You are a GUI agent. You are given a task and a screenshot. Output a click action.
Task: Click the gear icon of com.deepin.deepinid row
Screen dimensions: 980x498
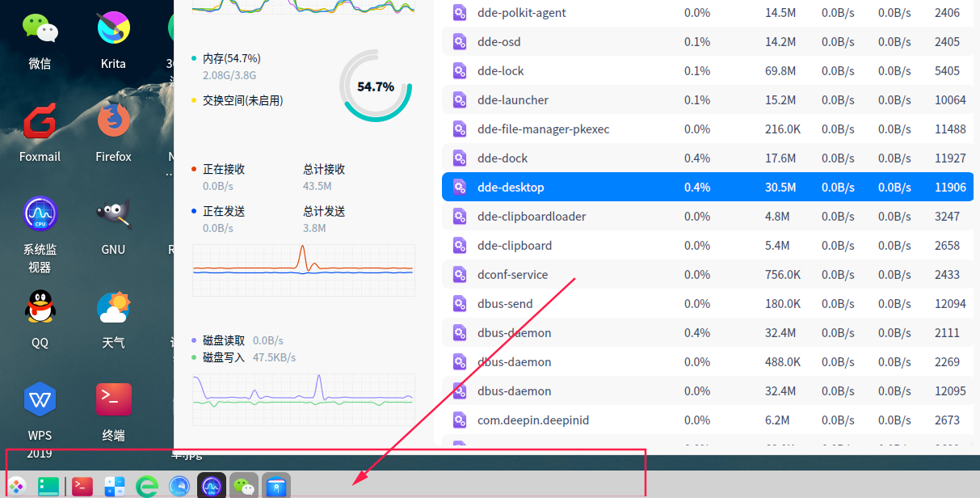click(460, 420)
